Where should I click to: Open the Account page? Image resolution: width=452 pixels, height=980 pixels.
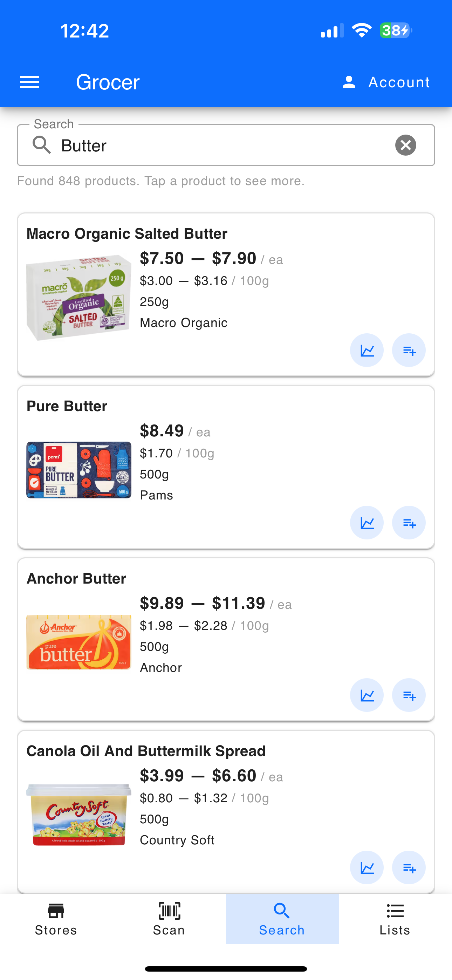(x=386, y=82)
